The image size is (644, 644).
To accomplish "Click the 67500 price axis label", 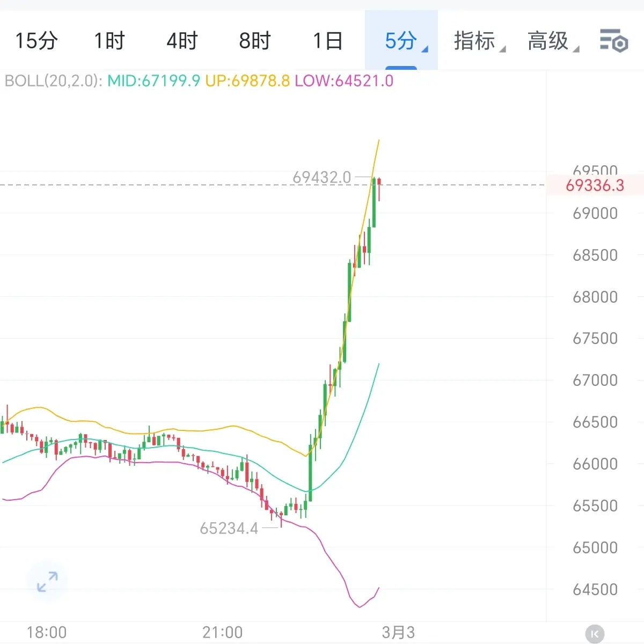I will tap(595, 339).
